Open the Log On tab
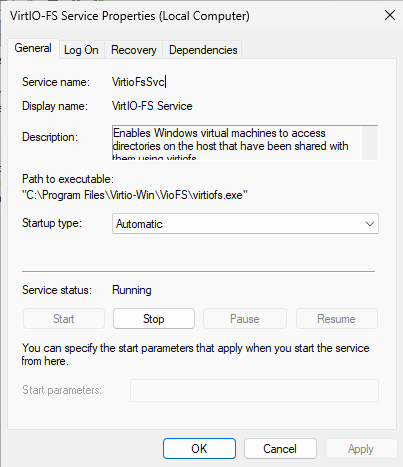The width and height of the screenshot is (403, 467). coord(81,50)
